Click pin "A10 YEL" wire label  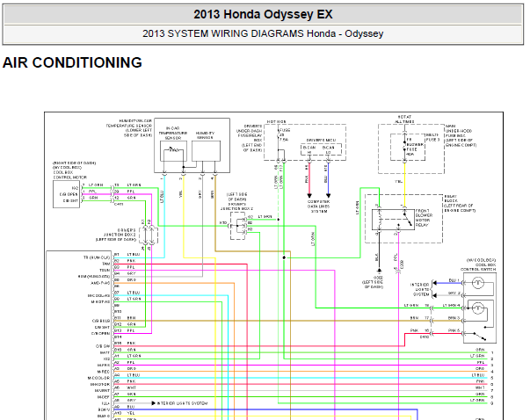click(125, 413)
